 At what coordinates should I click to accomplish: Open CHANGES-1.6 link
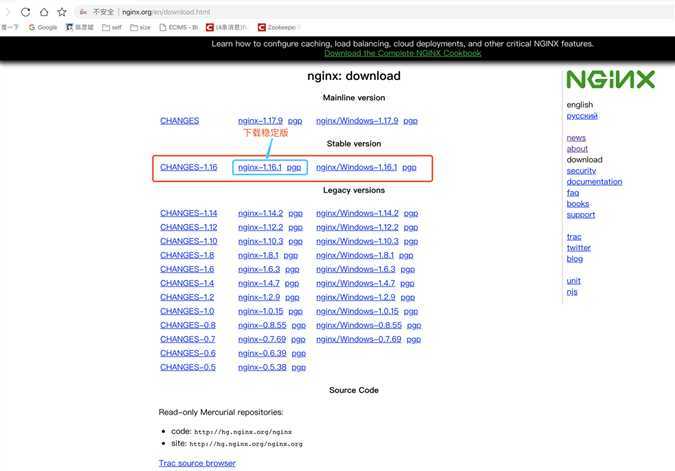[x=187, y=269]
